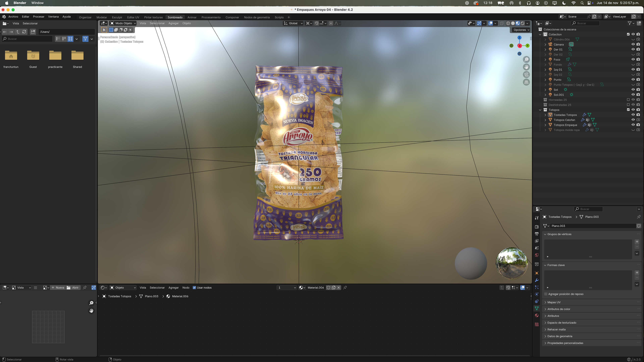Switch to the Editar UV workspace tab
Screen dimensions: 644x362
tap(133, 17)
